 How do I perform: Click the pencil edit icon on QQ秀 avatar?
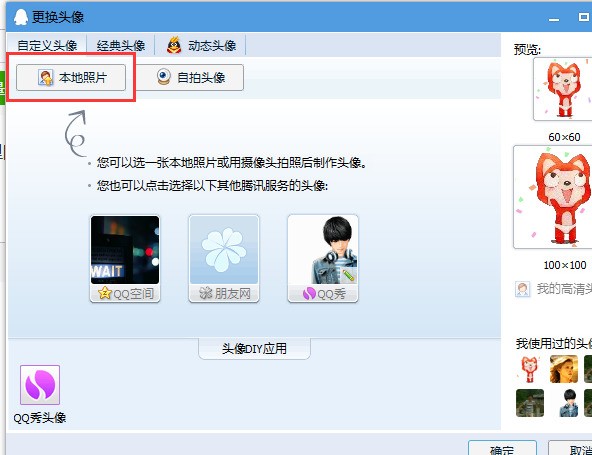tap(349, 275)
